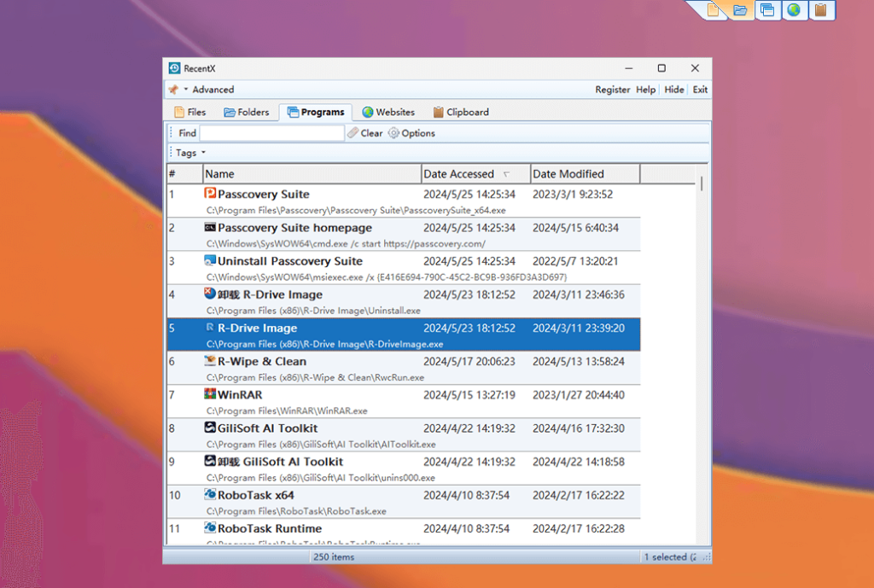This screenshot has height=588, width=874.
Task: Sort list by the Name column header
Action: point(312,174)
